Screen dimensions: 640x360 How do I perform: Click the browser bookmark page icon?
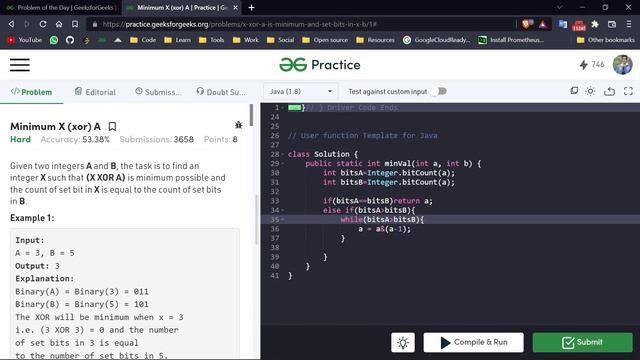point(75,24)
